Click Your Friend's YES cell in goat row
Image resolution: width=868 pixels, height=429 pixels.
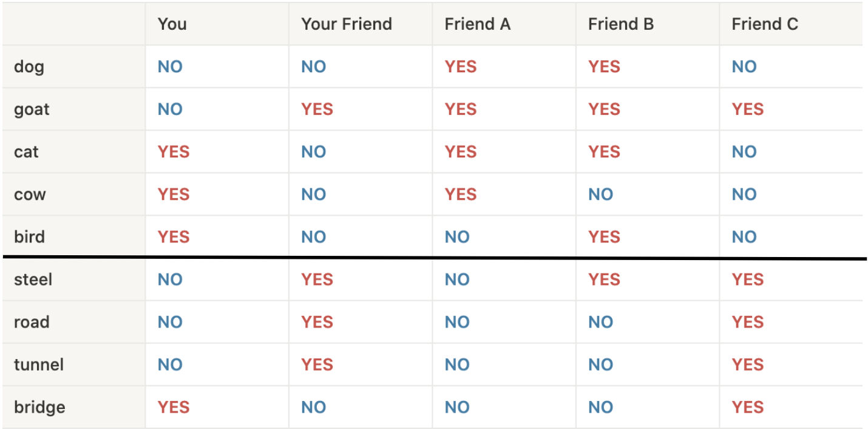point(317,109)
